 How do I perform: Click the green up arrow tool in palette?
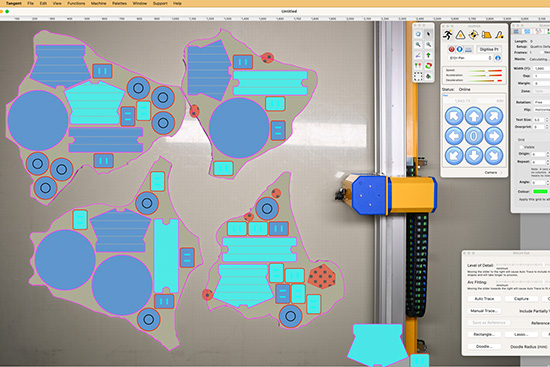(x=428, y=55)
